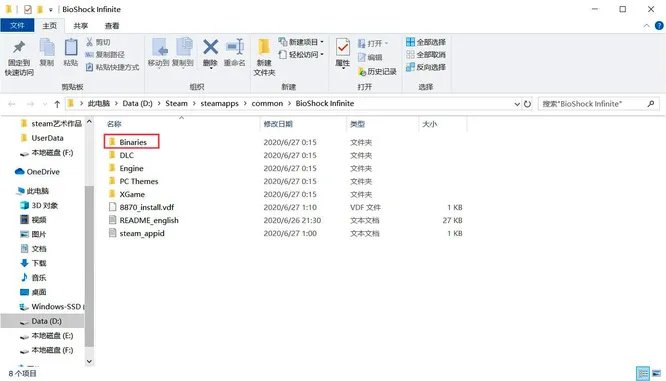Sort by the Size (大小) column header
Screen dimensions: 666x381
coord(429,124)
